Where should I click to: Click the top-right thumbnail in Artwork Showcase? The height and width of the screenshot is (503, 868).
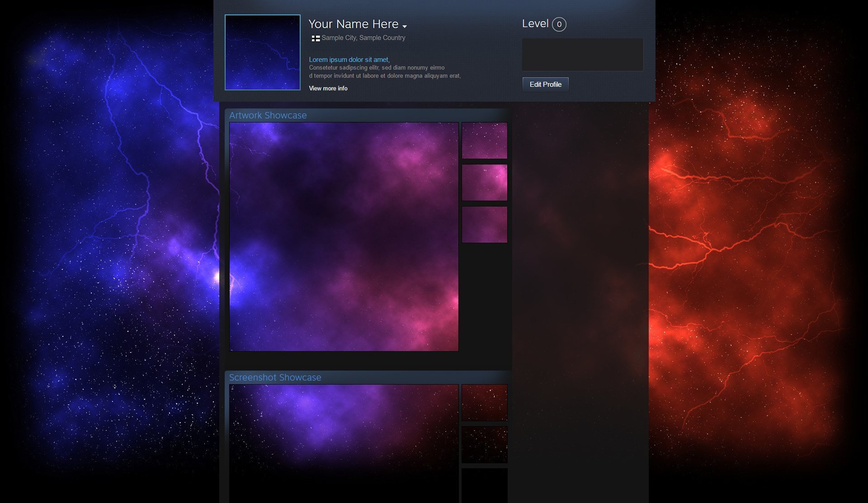tap(485, 140)
